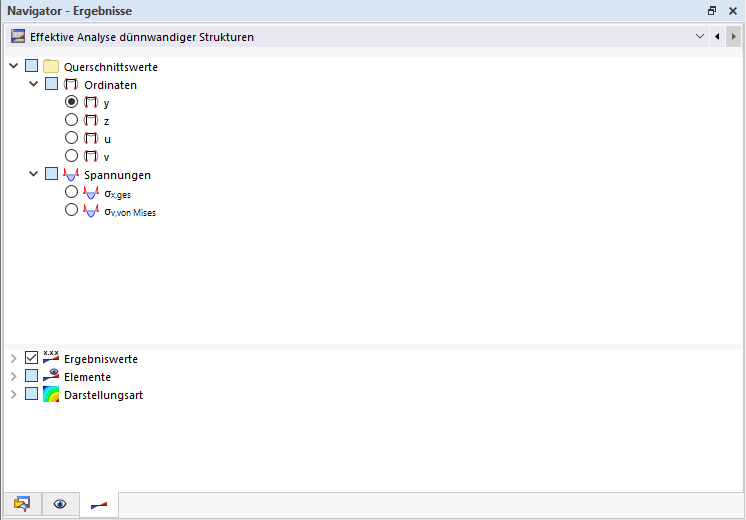Switch to the Data navigator tab
Image resolution: width=746 pixels, height=520 pixels.
click(22, 504)
